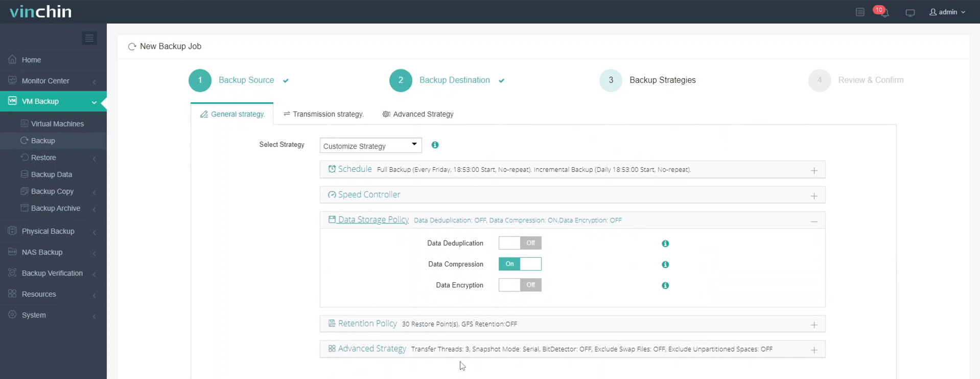980x379 pixels.
Task: Click info icon next to Select Strategy
Action: [435, 145]
